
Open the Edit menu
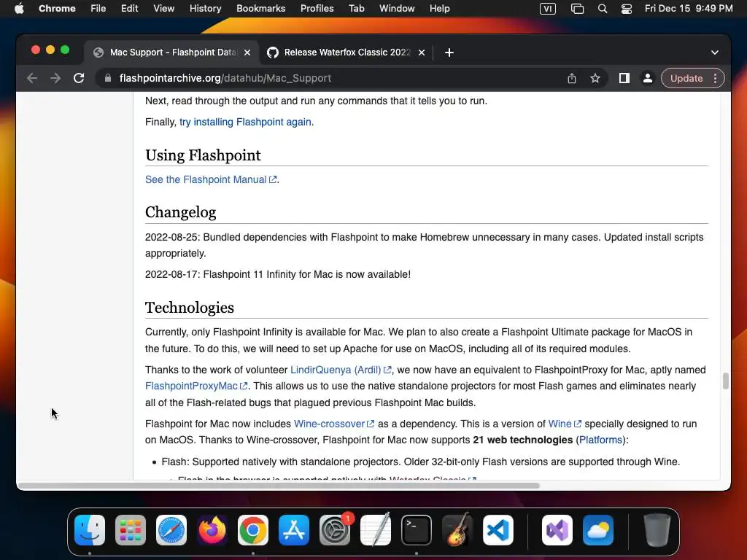pos(129,9)
